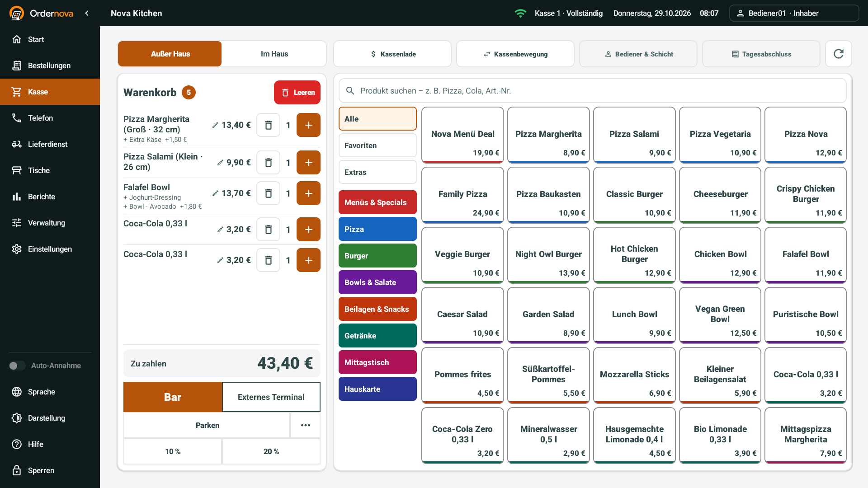Image resolution: width=868 pixels, height=488 pixels.
Task: Open Lieferdienst delivery icon
Action: 17,144
